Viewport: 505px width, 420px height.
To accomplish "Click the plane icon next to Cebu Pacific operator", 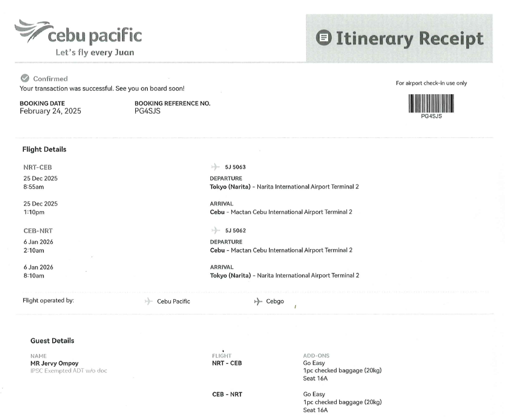I will click(148, 301).
